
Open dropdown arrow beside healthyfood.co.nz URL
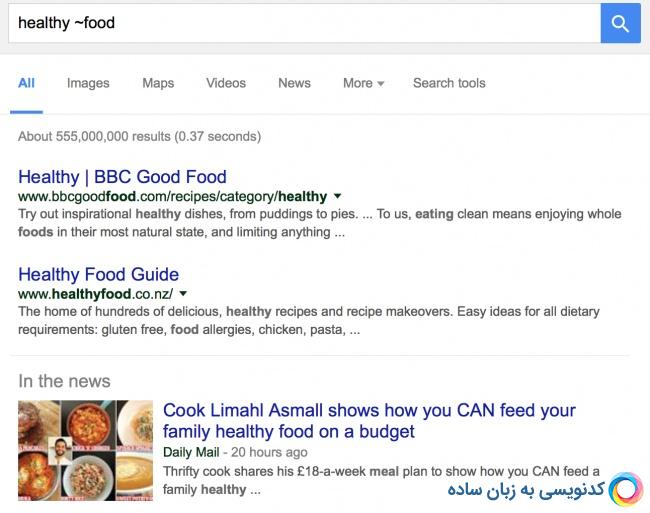tap(183, 294)
